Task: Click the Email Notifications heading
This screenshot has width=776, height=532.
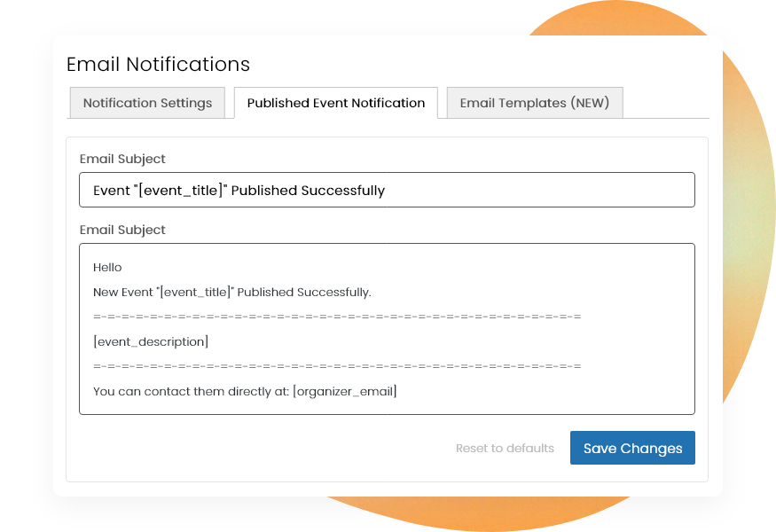Action: (159, 65)
